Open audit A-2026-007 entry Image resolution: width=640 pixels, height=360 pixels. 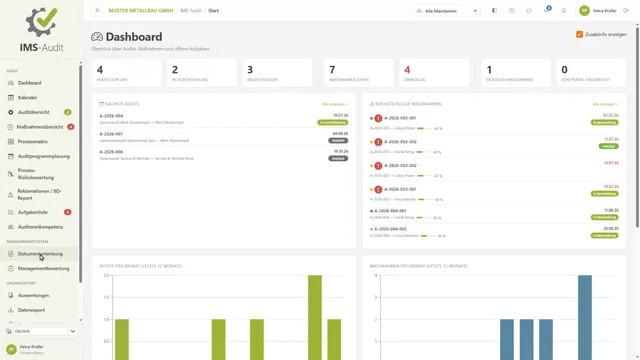[x=224, y=137]
